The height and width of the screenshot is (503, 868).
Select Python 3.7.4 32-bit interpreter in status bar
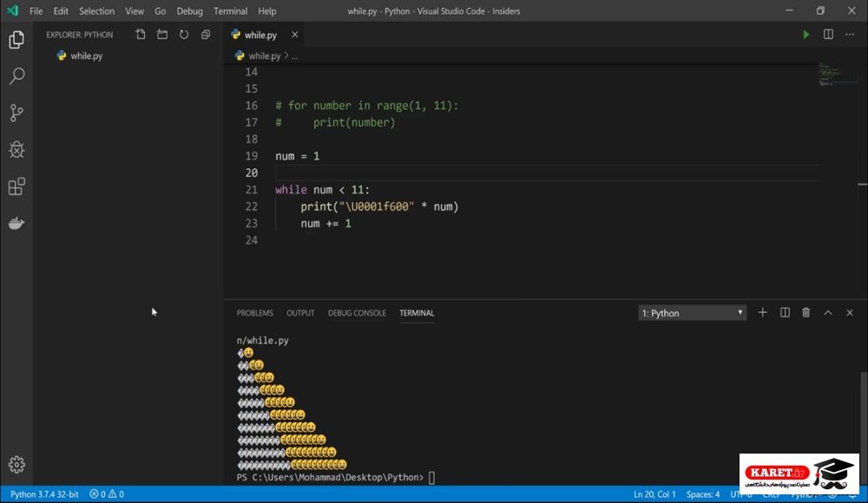pos(44,494)
